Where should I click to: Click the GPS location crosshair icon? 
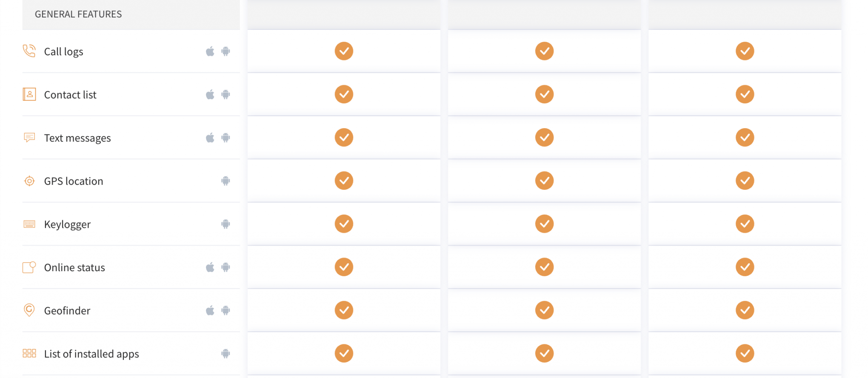coord(29,181)
